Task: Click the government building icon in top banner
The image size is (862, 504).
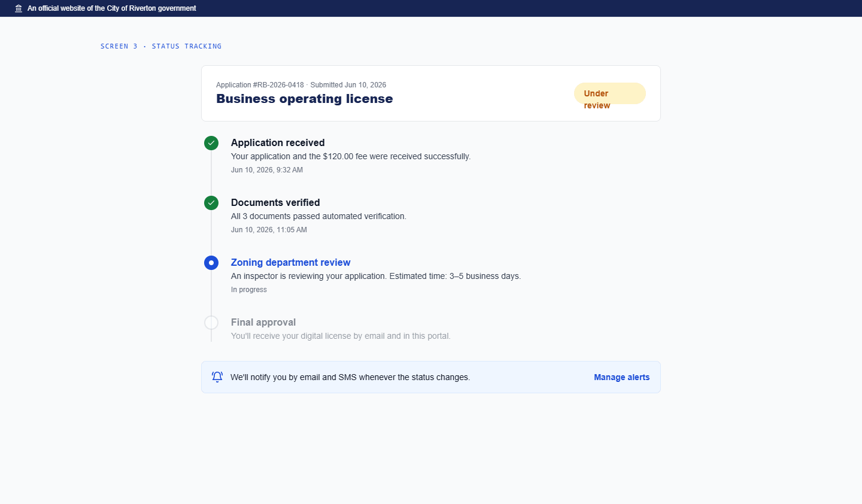Action: click(19, 8)
